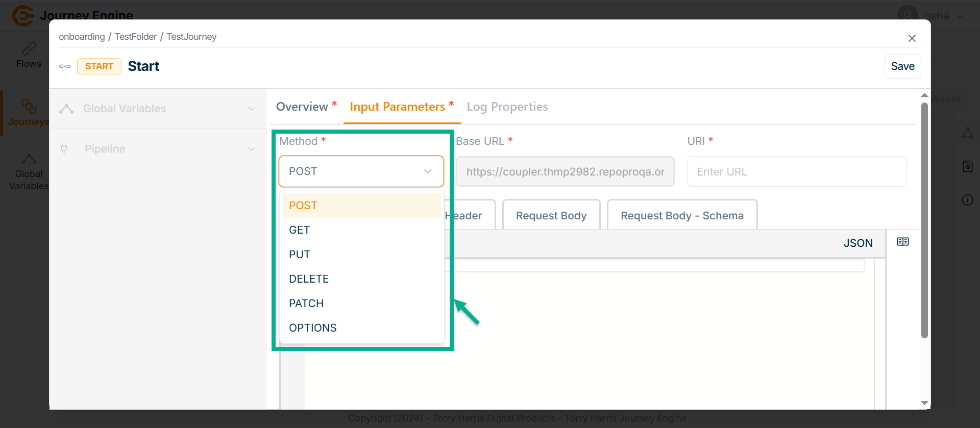Viewport: 980px width, 428px height.
Task: Select GET from the method list
Action: tap(300, 230)
